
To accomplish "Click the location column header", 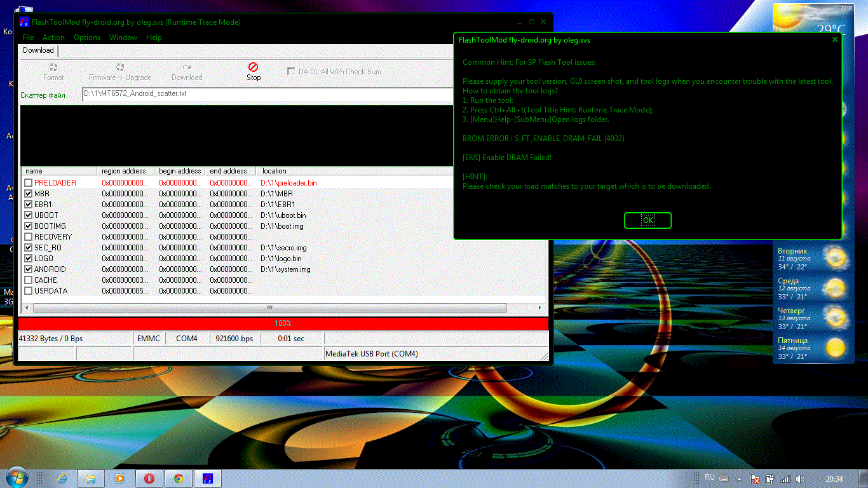I will [275, 171].
